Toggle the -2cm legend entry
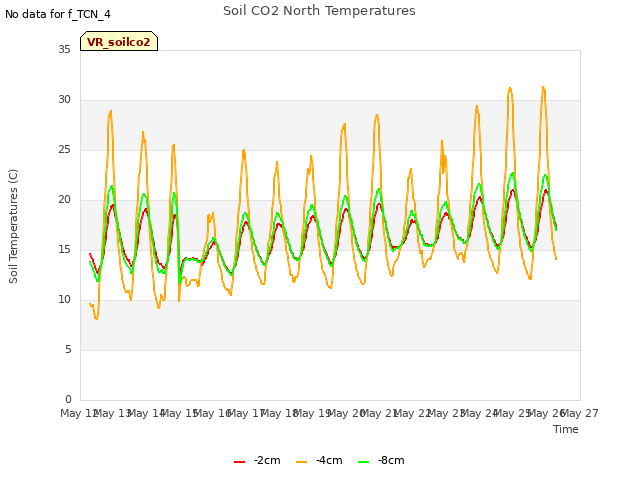 pos(257,460)
